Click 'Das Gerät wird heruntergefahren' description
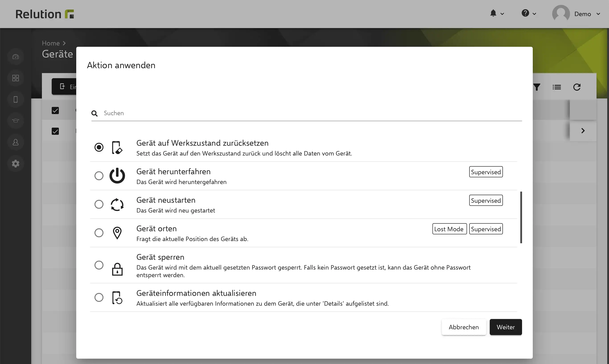This screenshot has width=609, height=364. pos(181,182)
